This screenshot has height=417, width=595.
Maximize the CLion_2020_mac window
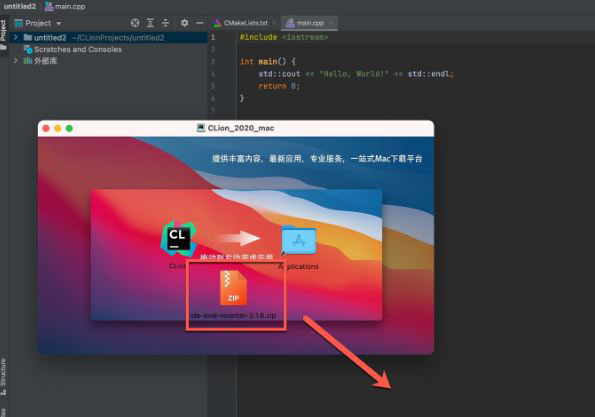pyautogui.click(x=69, y=128)
